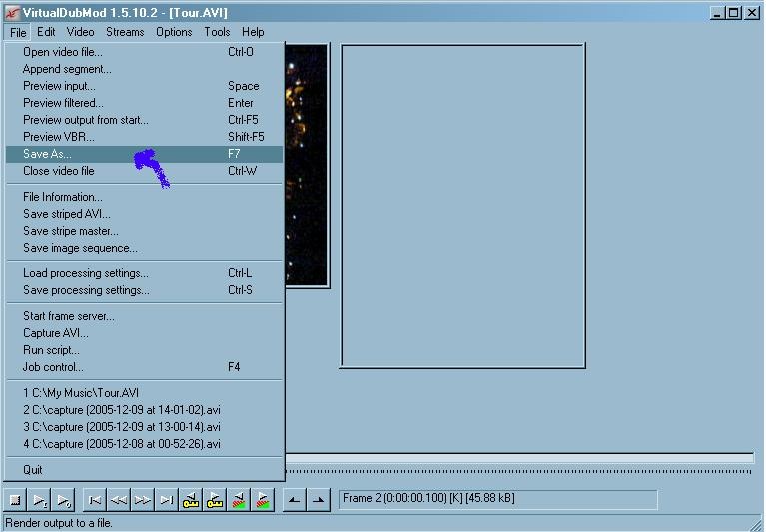
Task: Click the input video preview pane
Action: [307, 165]
